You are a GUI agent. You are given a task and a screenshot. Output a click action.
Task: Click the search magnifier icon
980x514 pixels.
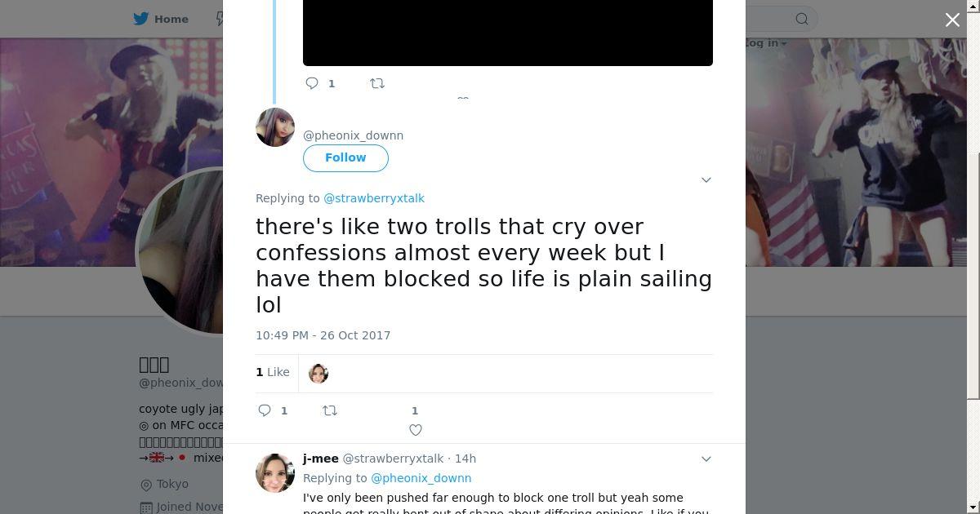coord(802,19)
